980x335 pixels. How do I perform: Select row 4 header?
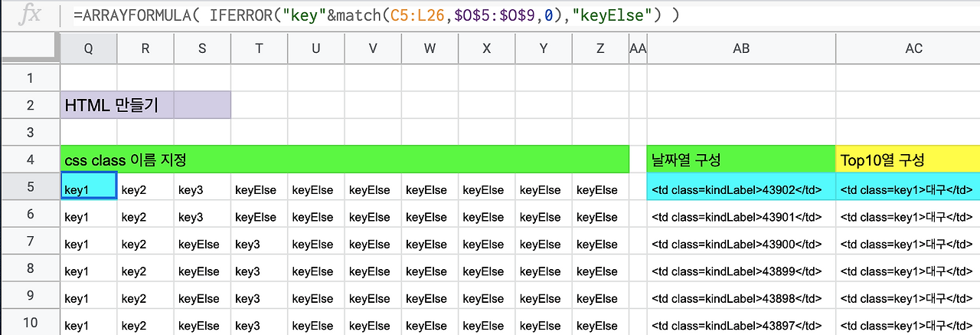(30, 159)
